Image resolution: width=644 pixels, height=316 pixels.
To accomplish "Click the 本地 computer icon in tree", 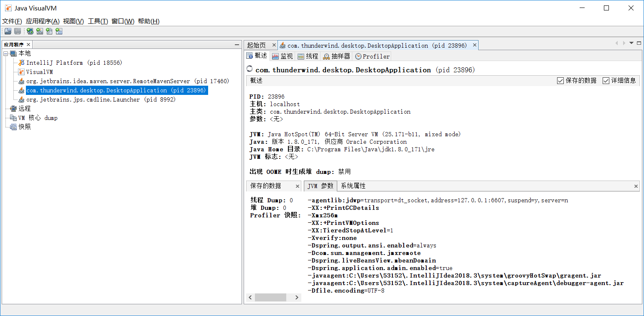I will click(x=14, y=54).
